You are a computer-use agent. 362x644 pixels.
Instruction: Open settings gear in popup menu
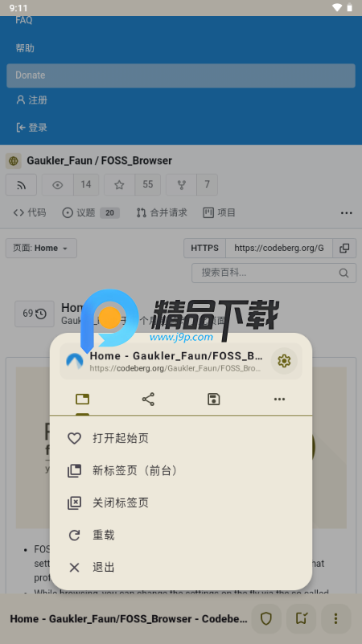[284, 361]
